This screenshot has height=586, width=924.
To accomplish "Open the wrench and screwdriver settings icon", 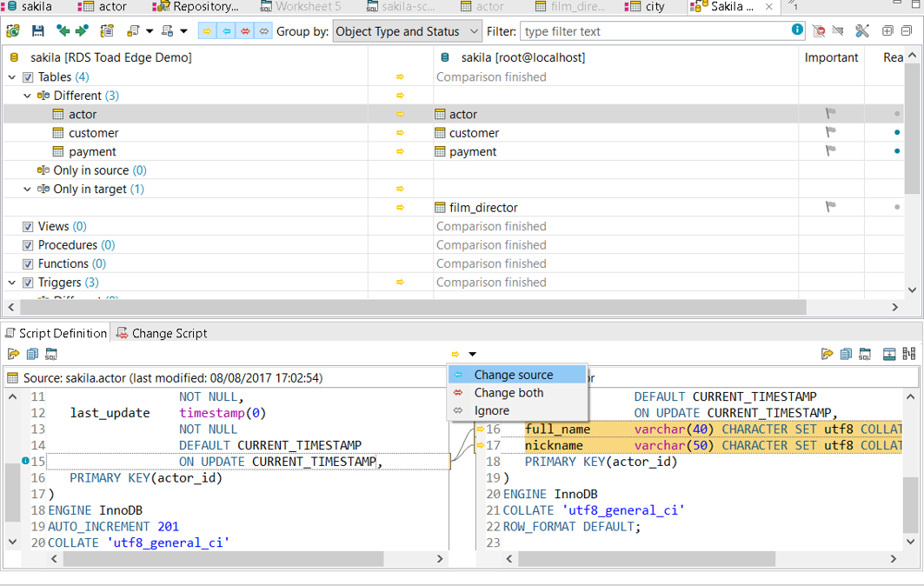I will click(862, 30).
